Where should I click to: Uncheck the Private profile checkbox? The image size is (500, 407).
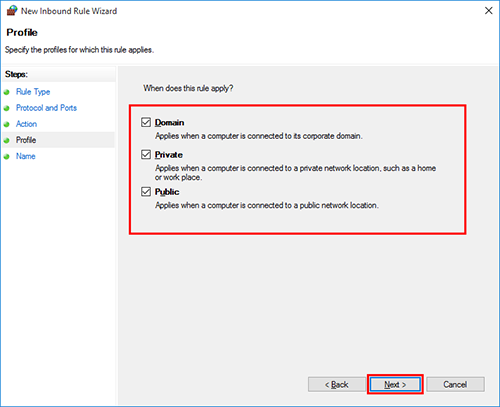pyautogui.click(x=146, y=155)
